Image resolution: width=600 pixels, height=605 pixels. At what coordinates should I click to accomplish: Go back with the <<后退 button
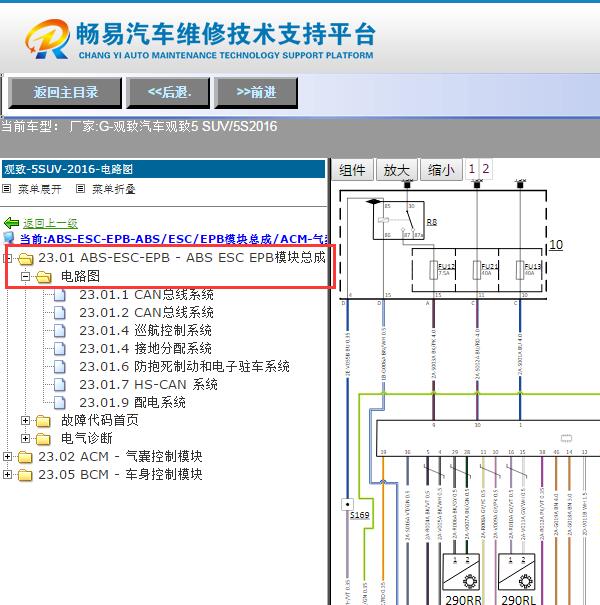point(168,93)
